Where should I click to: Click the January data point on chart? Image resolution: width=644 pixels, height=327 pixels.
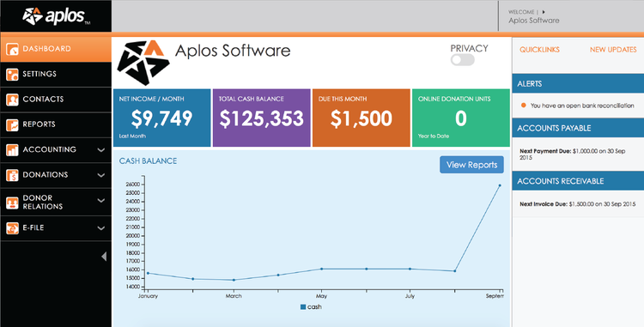click(148, 273)
